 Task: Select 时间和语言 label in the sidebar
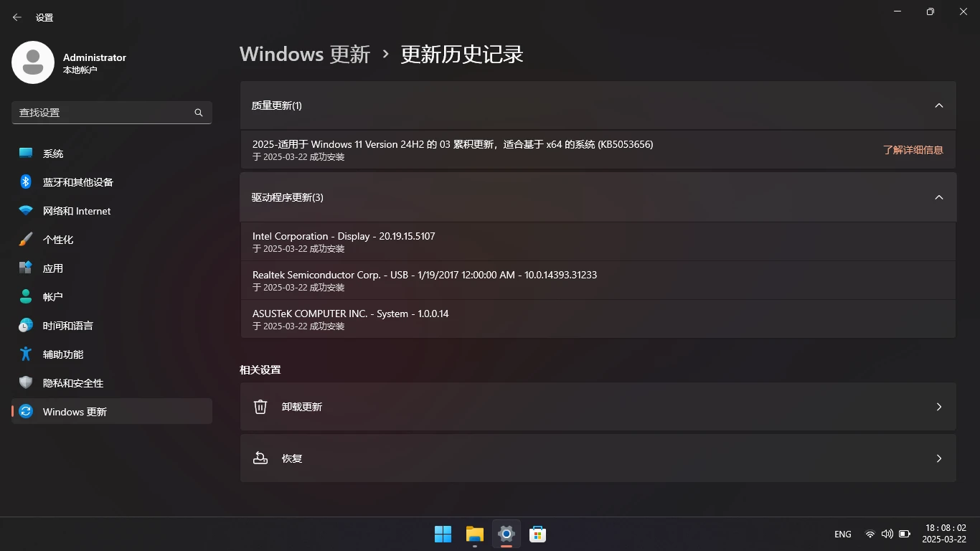(x=68, y=326)
